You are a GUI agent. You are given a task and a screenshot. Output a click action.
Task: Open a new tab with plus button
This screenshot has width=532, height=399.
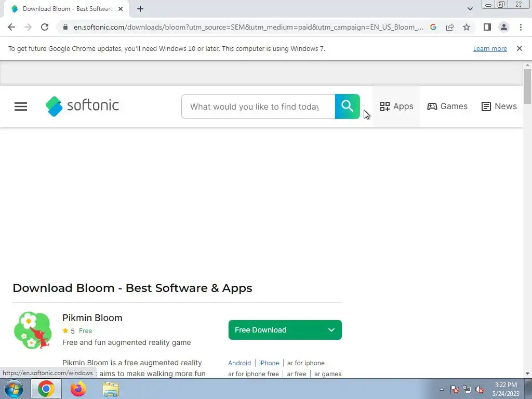[x=140, y=9]
